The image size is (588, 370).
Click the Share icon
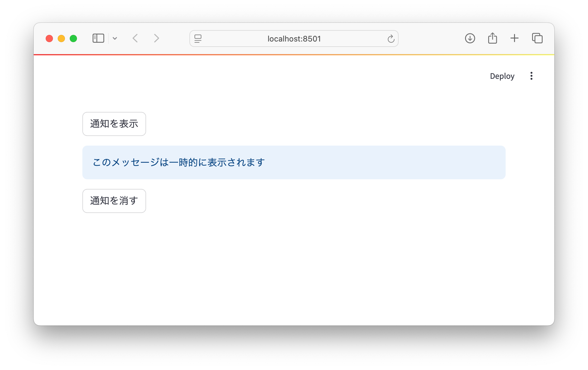(492, 38)
